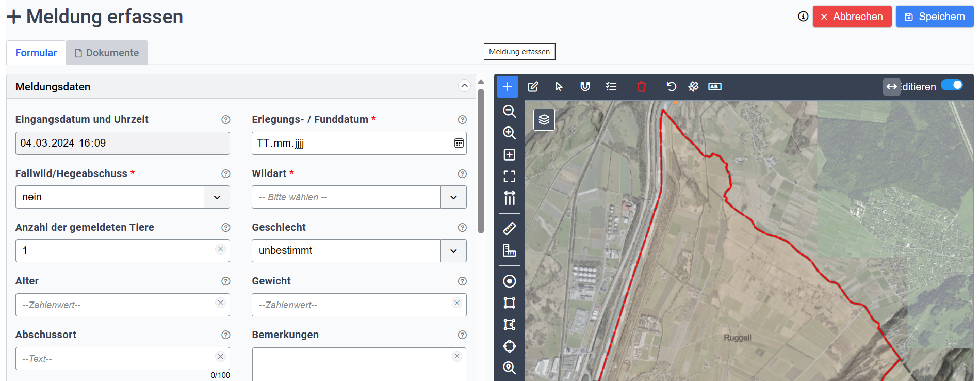Click the Abbrechen button
980x381 pixels.
click(x=852, y=17)
